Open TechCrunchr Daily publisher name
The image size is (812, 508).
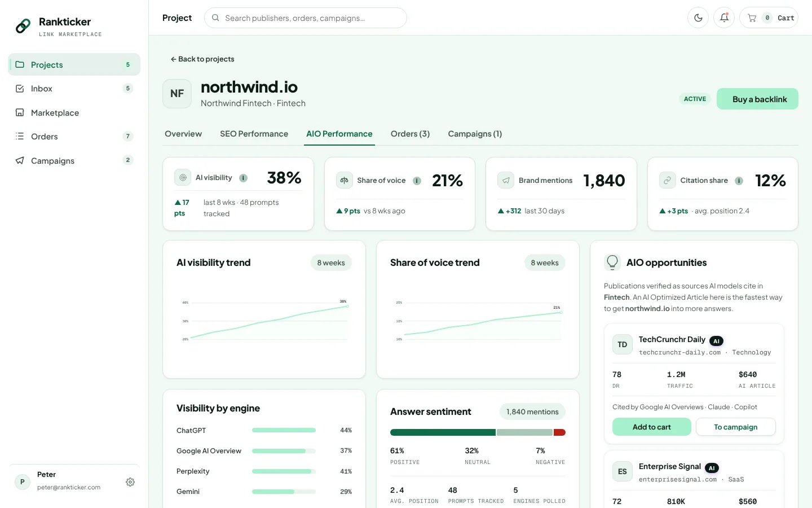[x=672, y=339]
